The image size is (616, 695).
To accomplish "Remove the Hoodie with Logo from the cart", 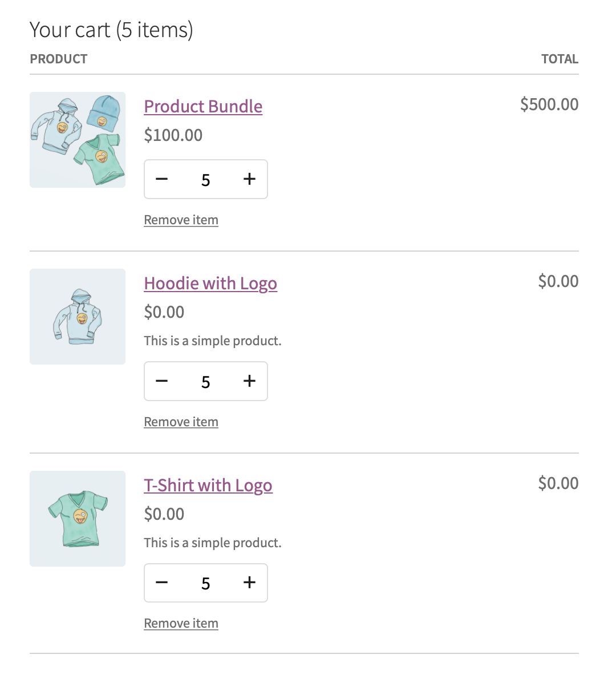I will pos(181,422).
